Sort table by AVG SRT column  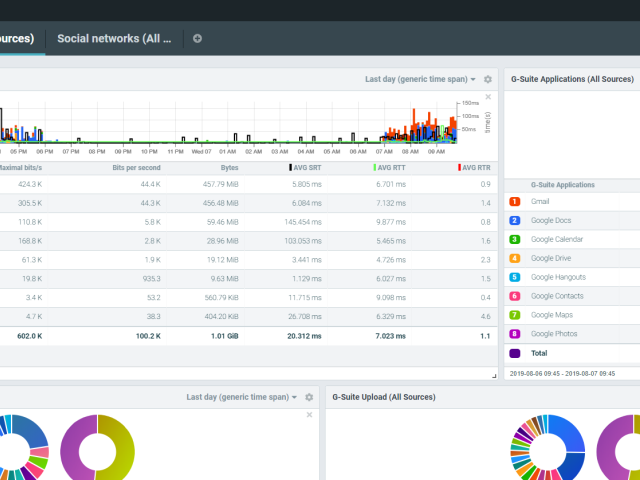[x=306, y=167]
